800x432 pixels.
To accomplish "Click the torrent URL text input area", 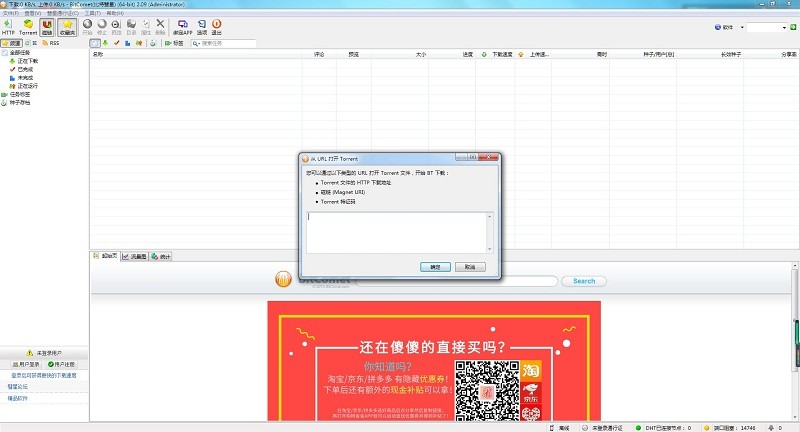I will coord(398,232).
